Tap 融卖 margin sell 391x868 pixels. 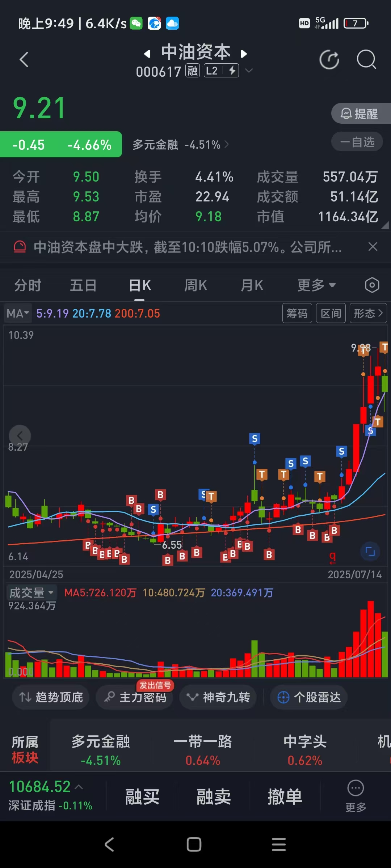point(214,797)
